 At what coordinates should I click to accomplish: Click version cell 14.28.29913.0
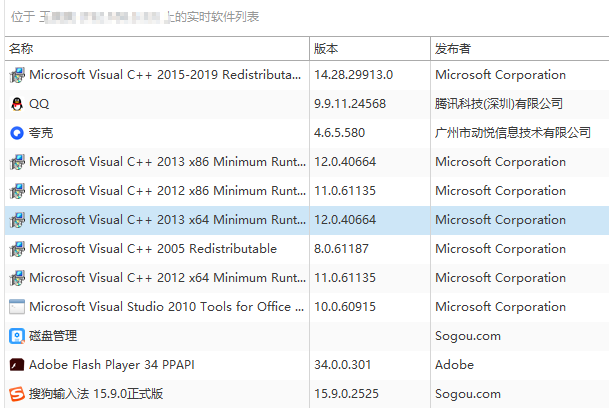353,75
